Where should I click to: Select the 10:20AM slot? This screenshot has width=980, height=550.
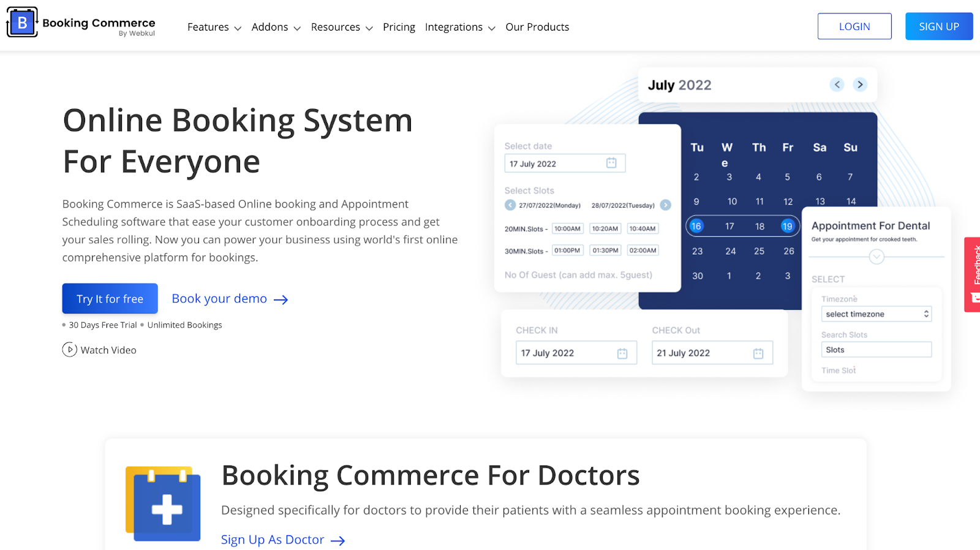[605, 228]
